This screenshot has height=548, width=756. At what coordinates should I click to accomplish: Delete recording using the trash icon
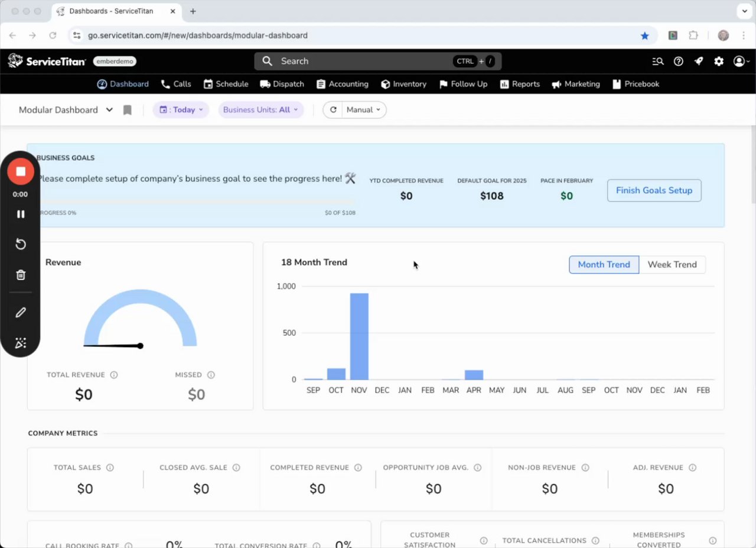pos(21,275)
